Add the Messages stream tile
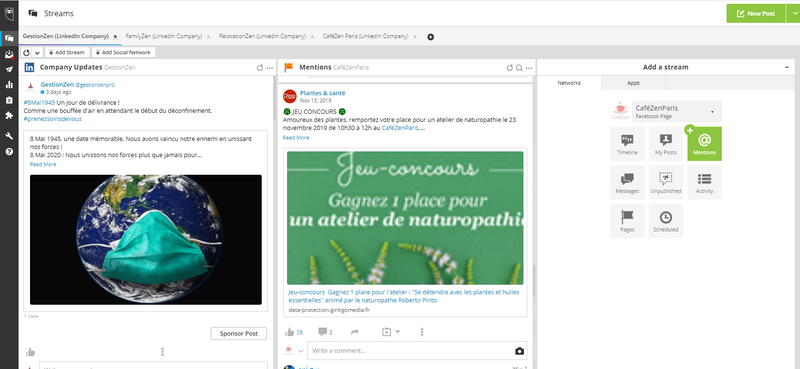The width and height of the screenshot is (800, 369). [x=627, y=182]
